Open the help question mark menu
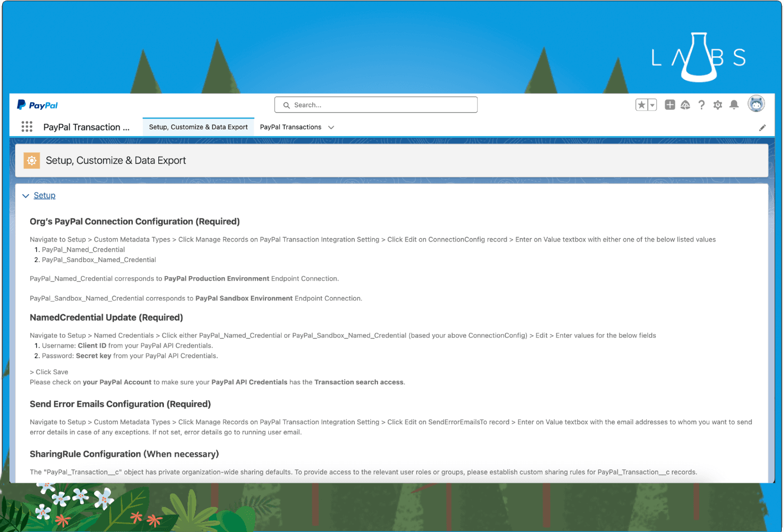This screenshot has height=532, width=784. [x=701, y=105]
